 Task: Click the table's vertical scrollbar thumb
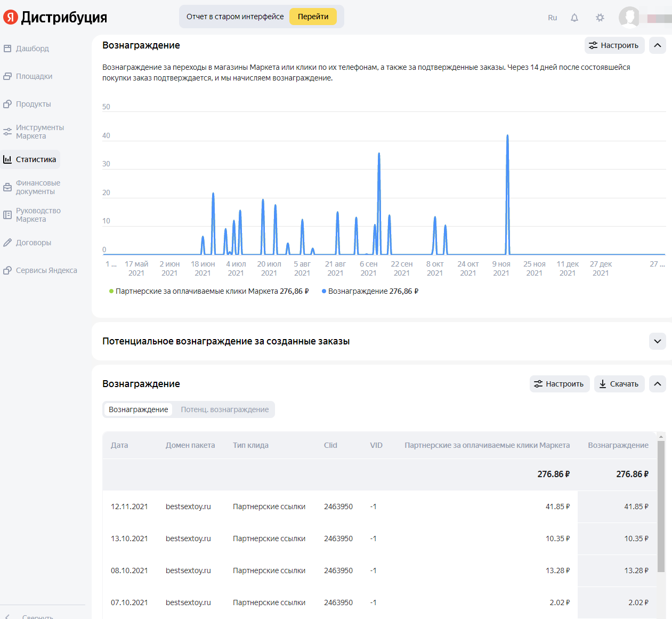point(661,507)
